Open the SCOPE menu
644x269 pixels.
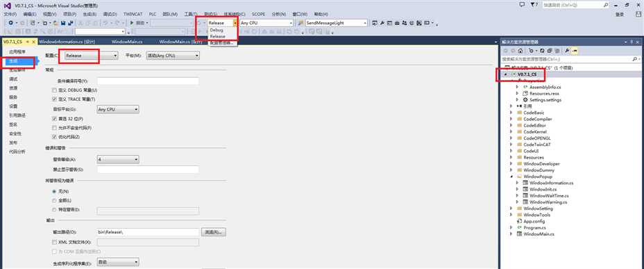[258, 14]
